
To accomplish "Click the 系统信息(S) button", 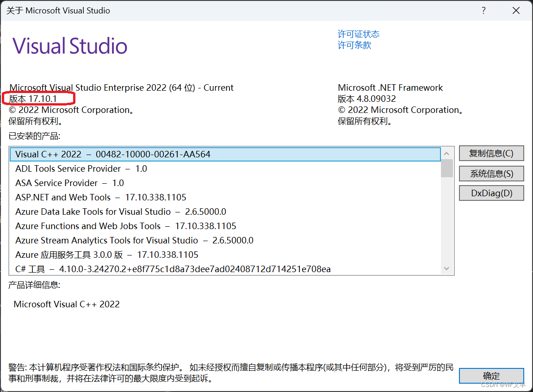I will coord(491,174).
